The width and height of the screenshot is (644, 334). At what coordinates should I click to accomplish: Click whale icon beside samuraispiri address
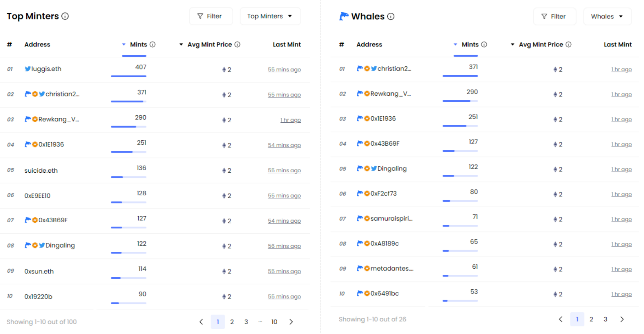coord(360,218)
